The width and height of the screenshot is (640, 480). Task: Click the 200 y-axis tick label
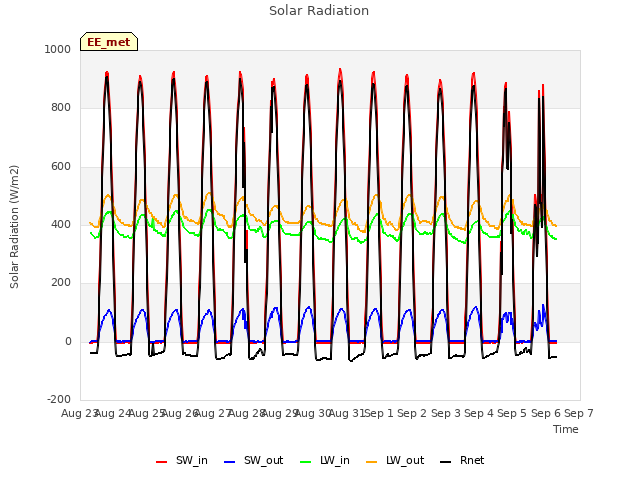[x=61, y=282]
